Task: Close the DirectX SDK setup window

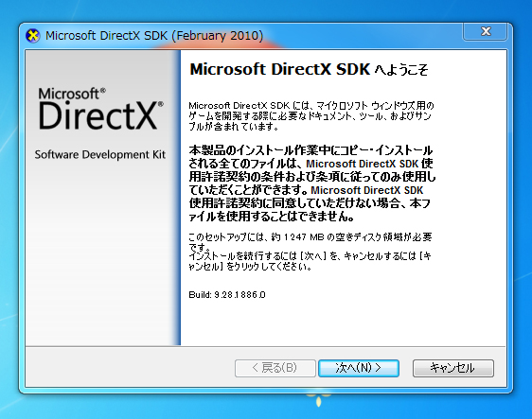Action: pyautogui.click(x=486, y=31)
